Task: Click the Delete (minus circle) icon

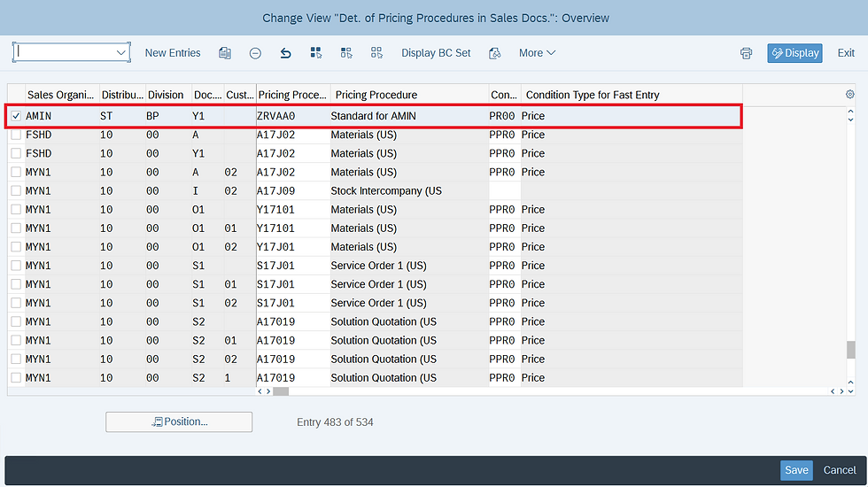Action: pyautogui.click(x=255, y=53)
